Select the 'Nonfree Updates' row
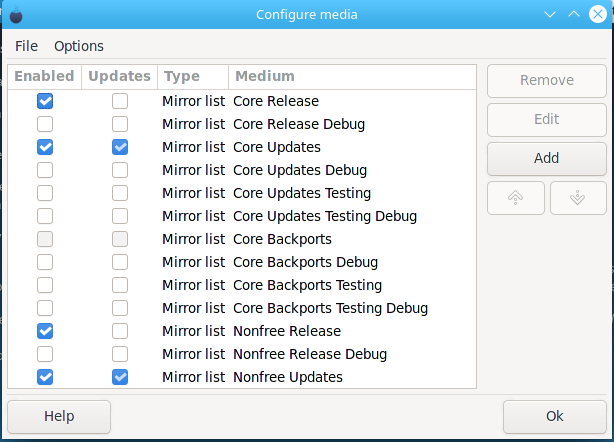 pos(242,377)
